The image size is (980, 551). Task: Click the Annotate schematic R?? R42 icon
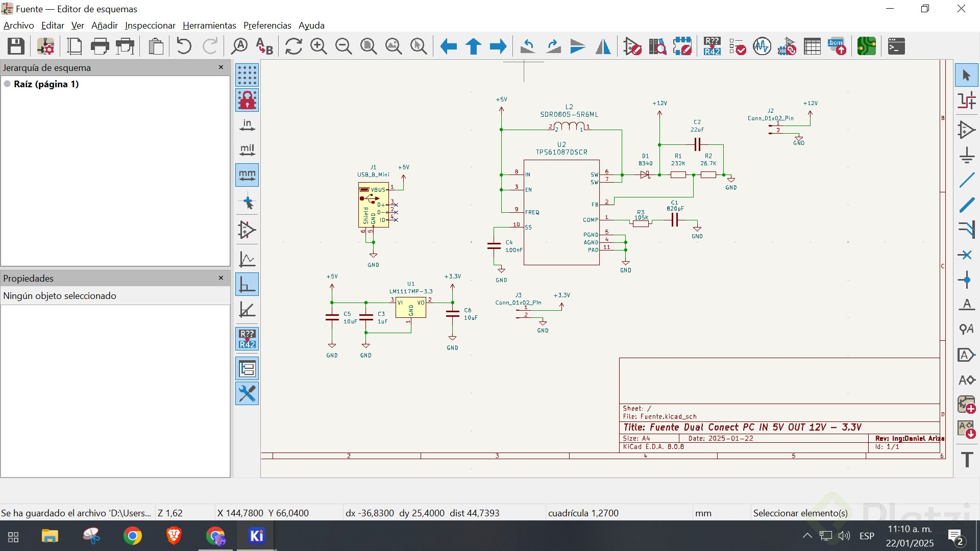click(712, 46)
